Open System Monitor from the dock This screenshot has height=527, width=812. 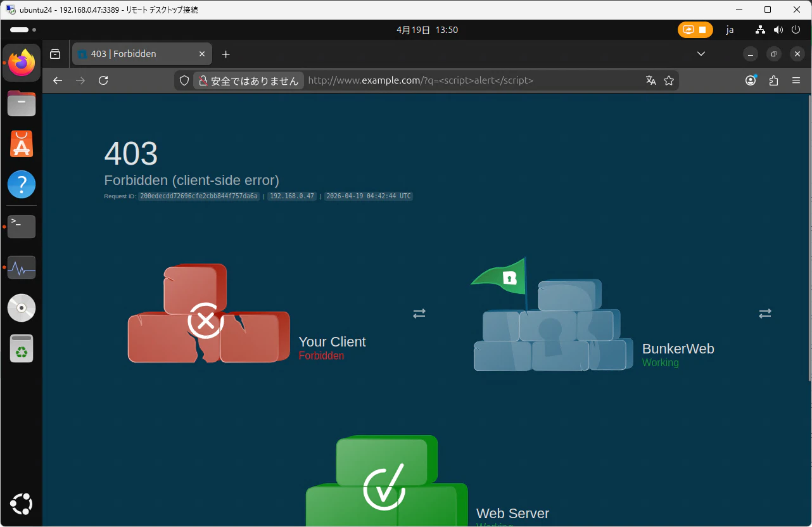pos(22,267)
